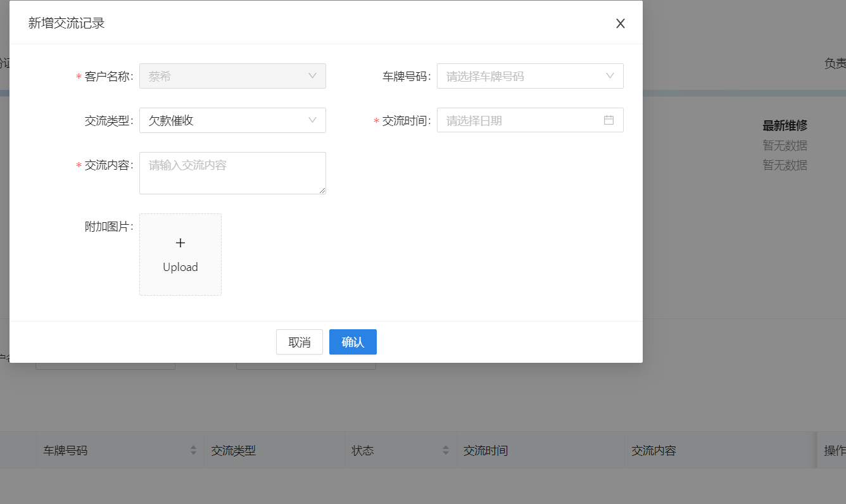Click the 交流时间 column header
This screenshot has height=504, width=846.
tap(486, 451)
